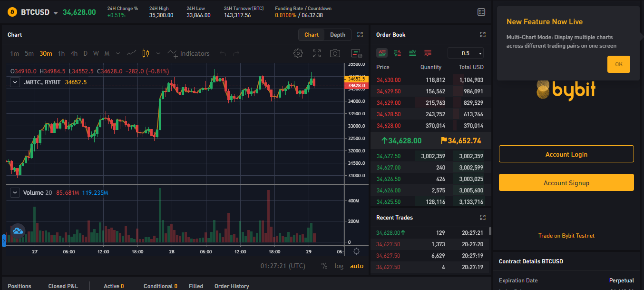644x290 pixels.
Task: Click ask price 34,630.00 in order book
Action: coord(389,80)
